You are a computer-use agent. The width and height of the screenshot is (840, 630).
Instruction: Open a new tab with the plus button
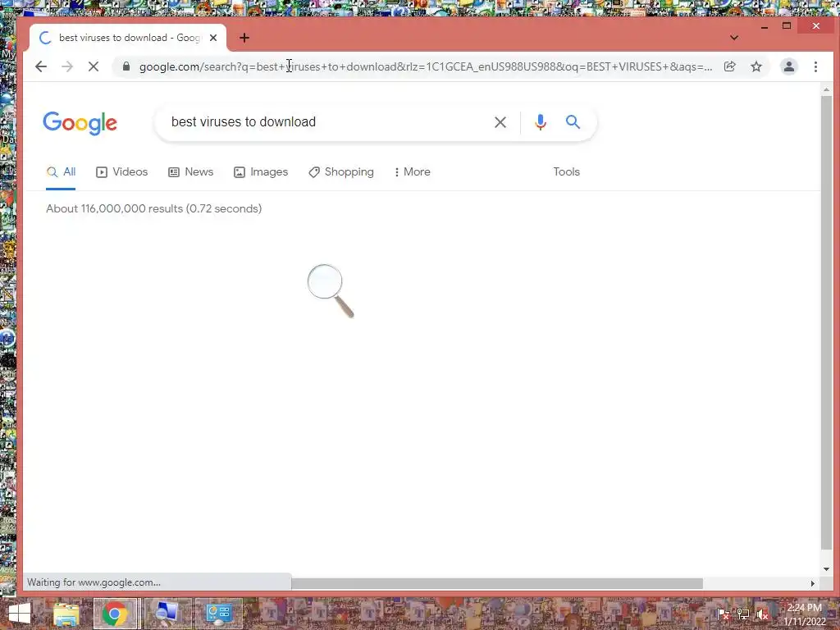pos(244,38)
